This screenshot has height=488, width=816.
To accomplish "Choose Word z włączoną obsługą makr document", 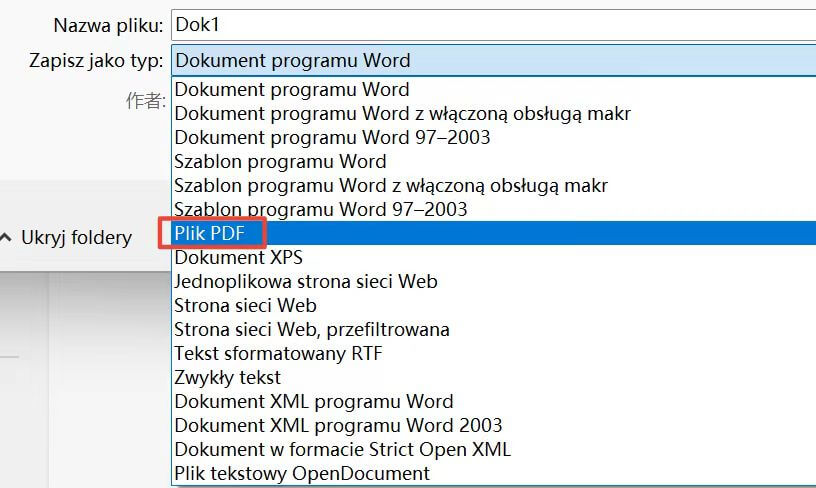I will [493, 113].
